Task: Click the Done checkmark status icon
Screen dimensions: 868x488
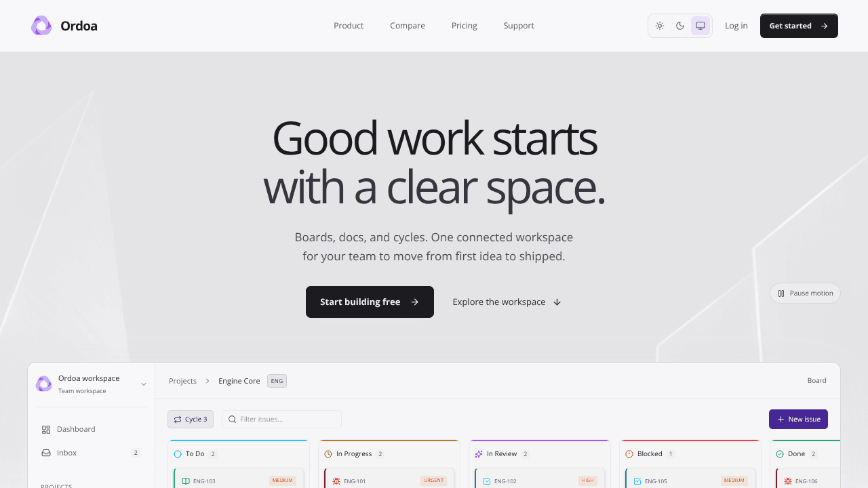Action: point(780,454)
